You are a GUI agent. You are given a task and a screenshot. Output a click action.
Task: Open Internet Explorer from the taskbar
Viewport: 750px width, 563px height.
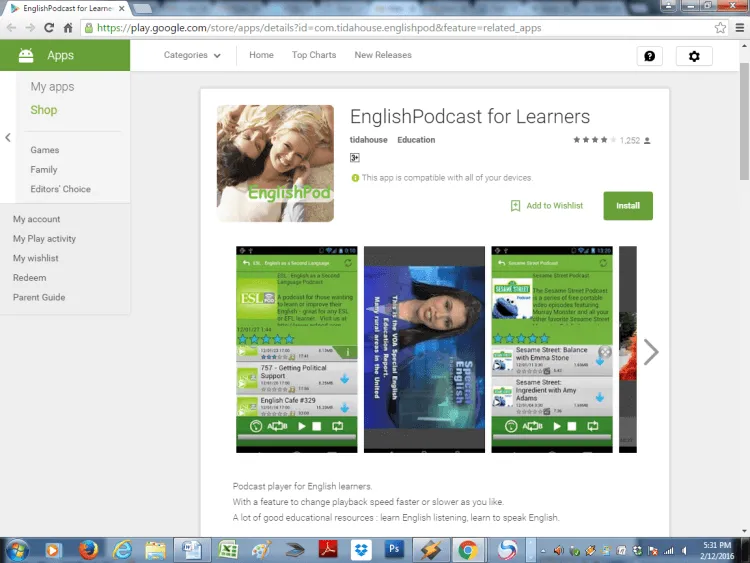(122, 551)
